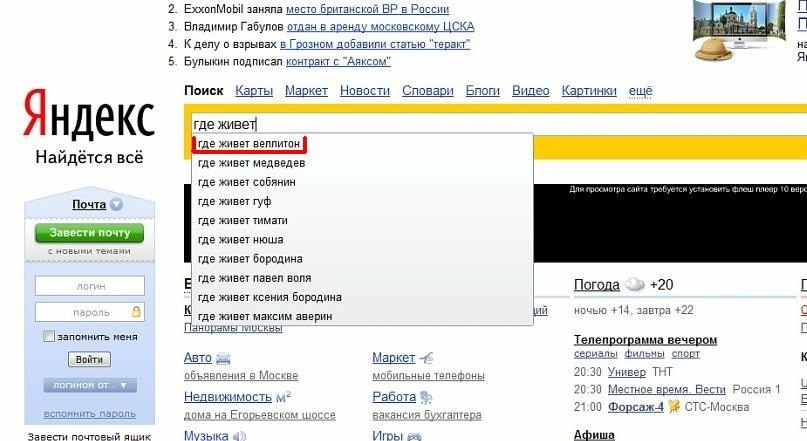
Task: Select suggestion где живет максим аверин
Action: pos(362,316)
